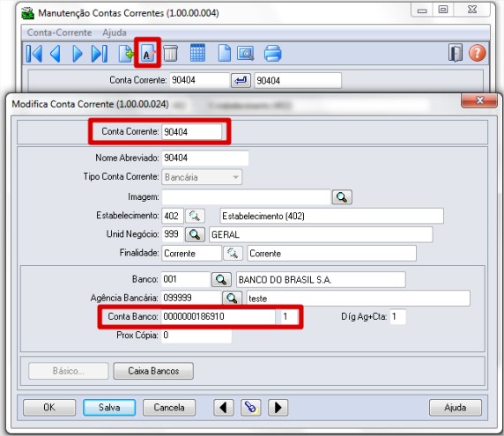Click previous record black arrow button
Viewport: 504px width, 436px height.
click(224, 408)
